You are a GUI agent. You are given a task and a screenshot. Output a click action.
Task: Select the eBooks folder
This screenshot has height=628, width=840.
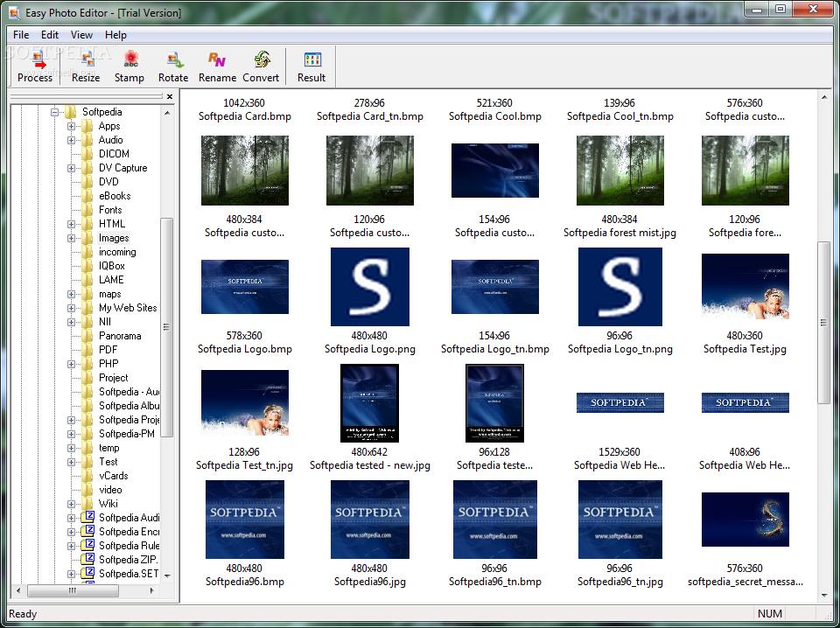pyautogui.click(x=115, y=196)
